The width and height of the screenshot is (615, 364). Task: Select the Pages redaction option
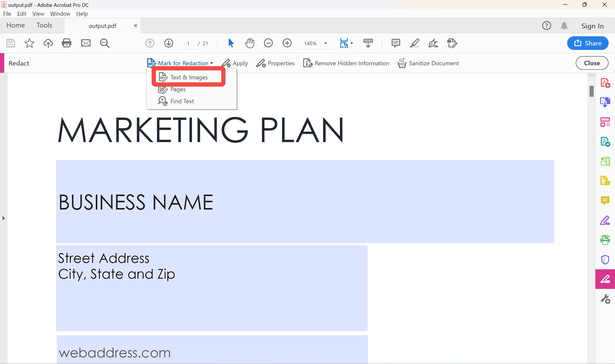tap(178, 89)
